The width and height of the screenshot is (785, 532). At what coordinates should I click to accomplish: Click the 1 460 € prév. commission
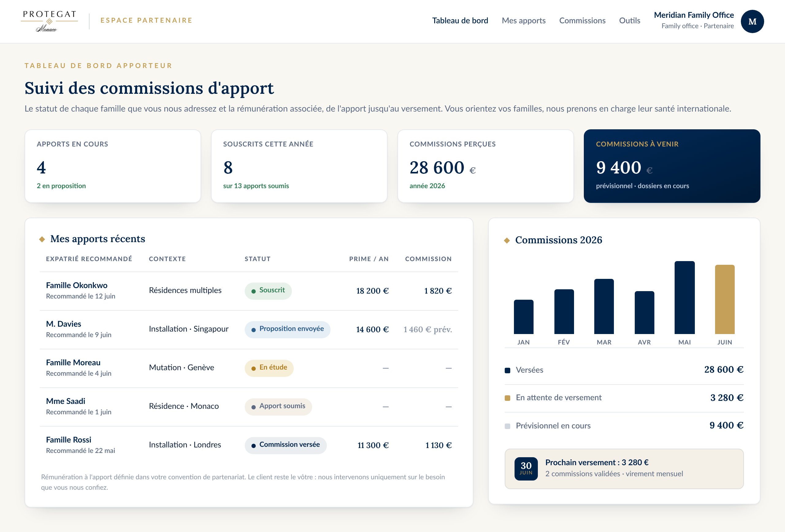(428, 329)
